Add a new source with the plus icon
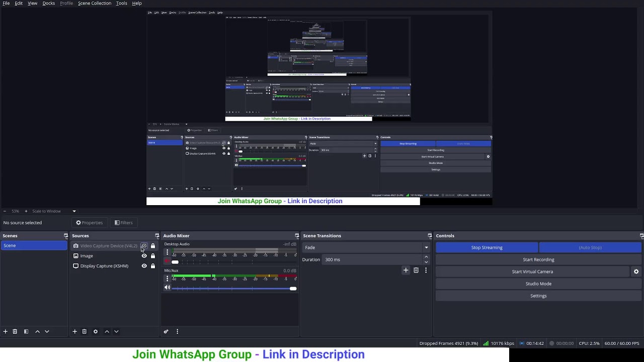The width and height of the screenshot is (644, 362). [74, 331]
